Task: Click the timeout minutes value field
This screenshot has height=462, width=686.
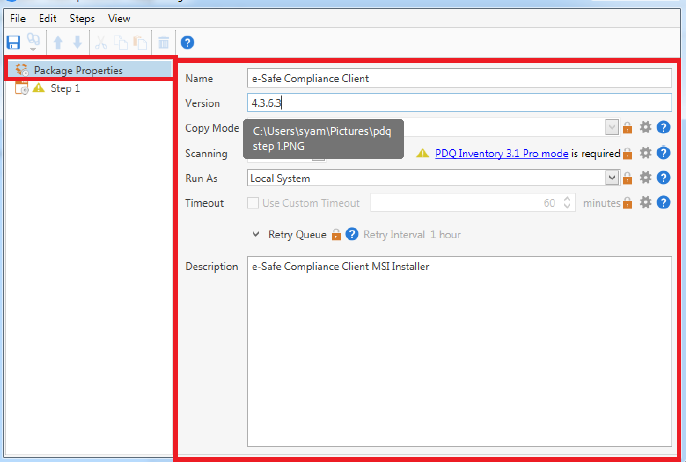Action: (x=472, y=203)
